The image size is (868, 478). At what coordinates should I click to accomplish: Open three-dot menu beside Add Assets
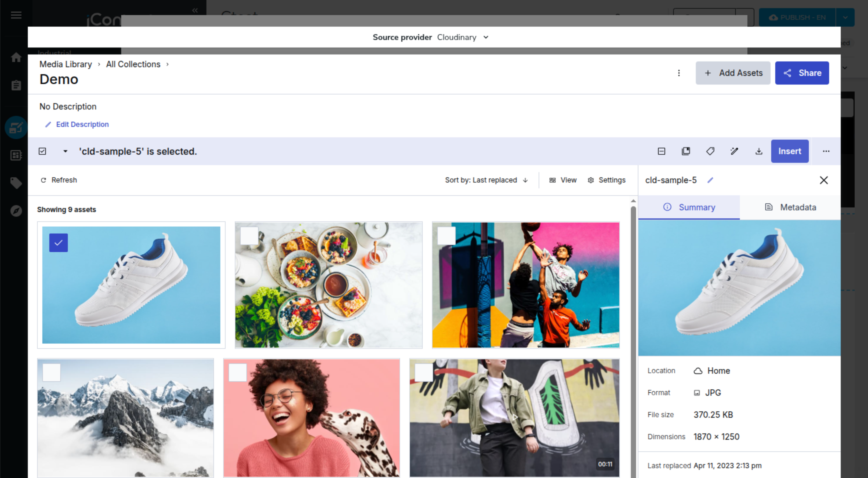point(679,73)
